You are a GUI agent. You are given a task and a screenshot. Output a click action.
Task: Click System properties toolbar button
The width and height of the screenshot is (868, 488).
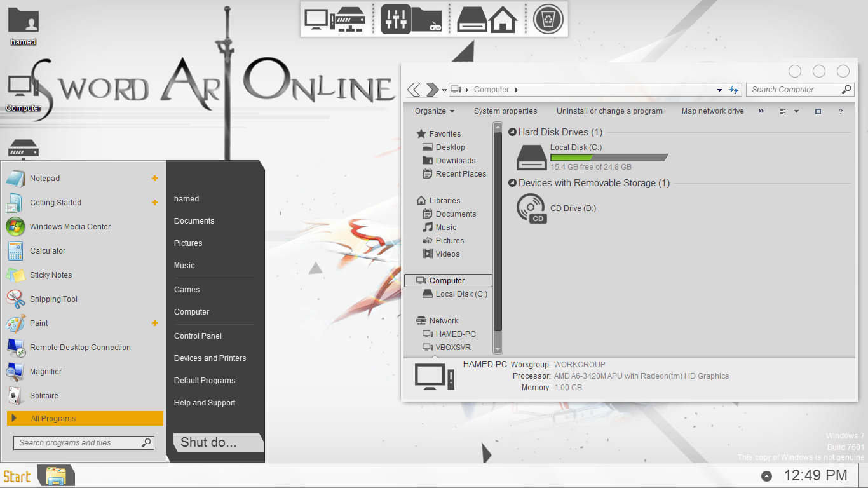505,111
